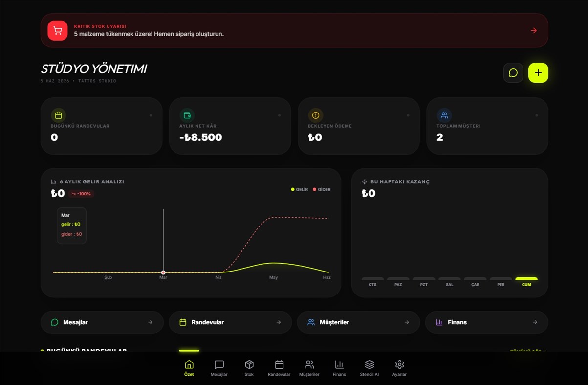The width and height of the screenshot is (588, 385).
Task: Go to Özet tab in bottom navigation
Action: 189,368
